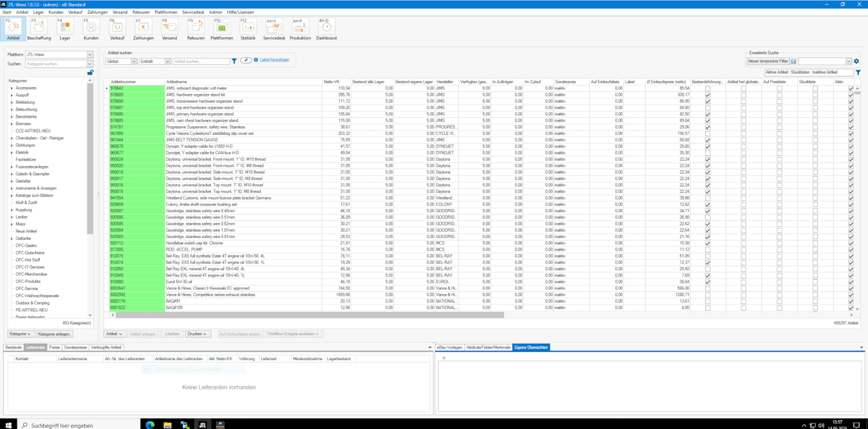Open the Dashboard toolbar icon
The height and width of the screenshot is (429, 868).
(326, 30)
